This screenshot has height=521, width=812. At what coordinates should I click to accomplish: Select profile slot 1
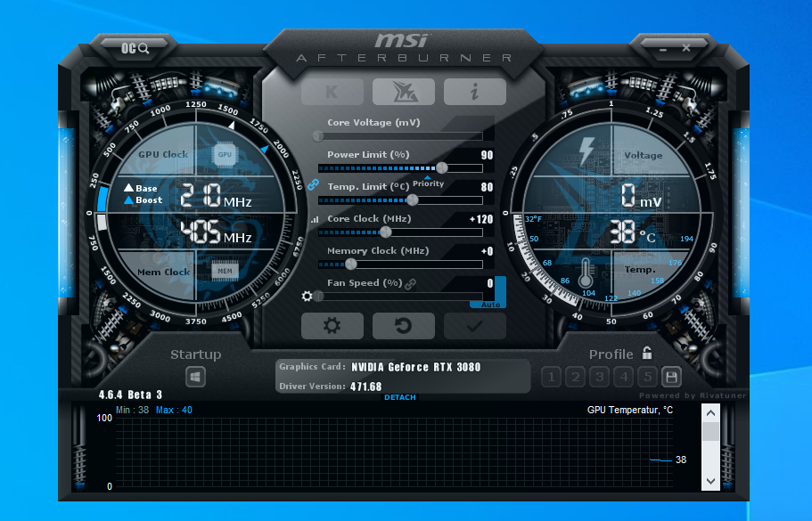552,378
